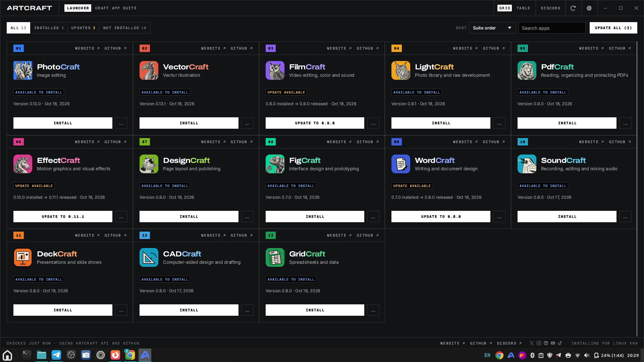Click the volume icon in system tray
This screenshot has height=362, width=644.
(x=587, y=355)
